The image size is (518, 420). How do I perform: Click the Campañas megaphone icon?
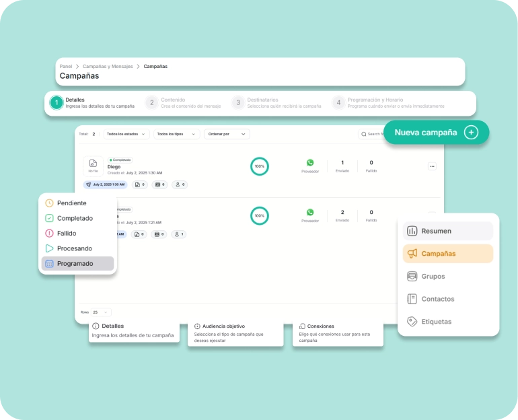[412, 254]
